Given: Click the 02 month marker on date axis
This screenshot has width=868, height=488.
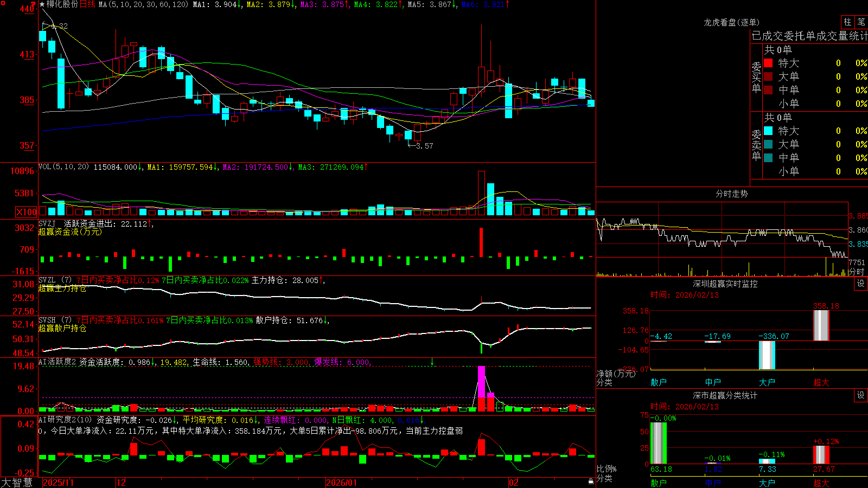Looking at the screenshot, I should click(x=514, y=483).
